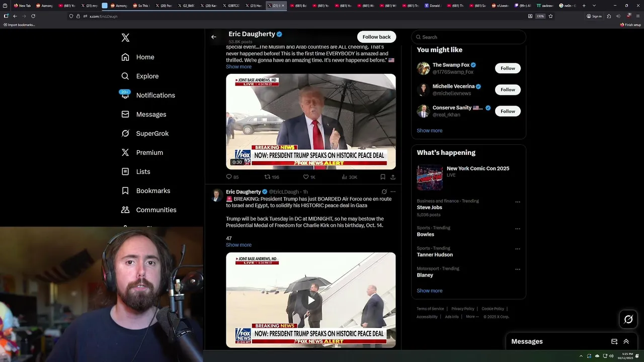Expand the Messages drawer with double chevron
Image resolution: width=644 pixels, height=362 pixels.
[x=626, y=341]
